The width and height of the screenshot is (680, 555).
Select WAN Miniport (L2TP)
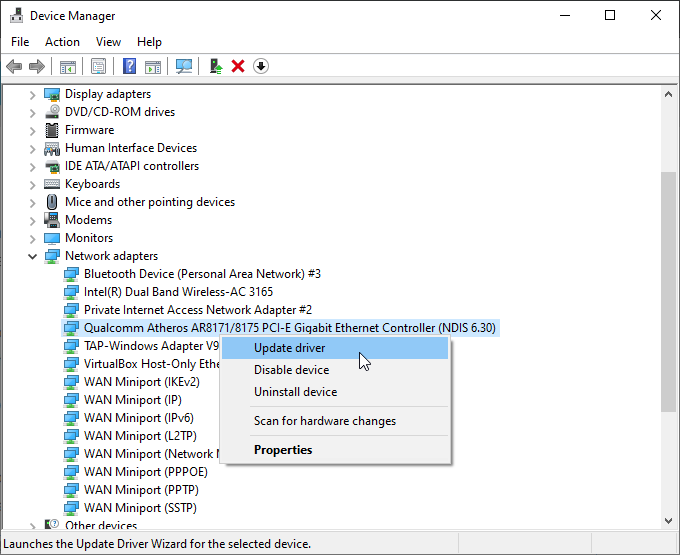point(140,436)
